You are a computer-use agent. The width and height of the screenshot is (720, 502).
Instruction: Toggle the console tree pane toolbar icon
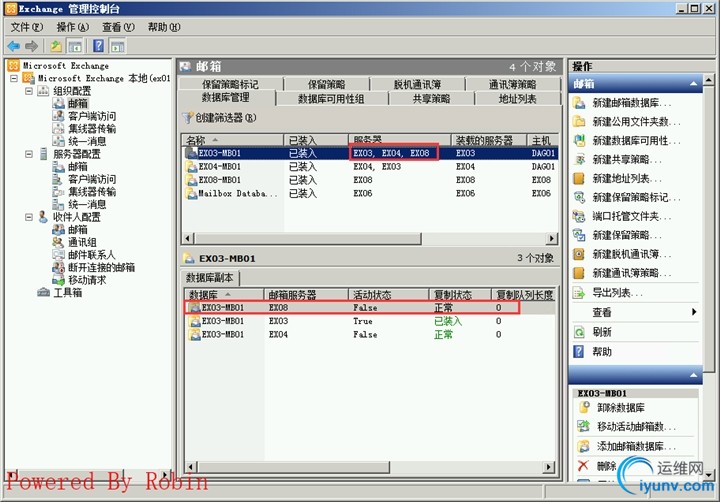click(75, 46)
